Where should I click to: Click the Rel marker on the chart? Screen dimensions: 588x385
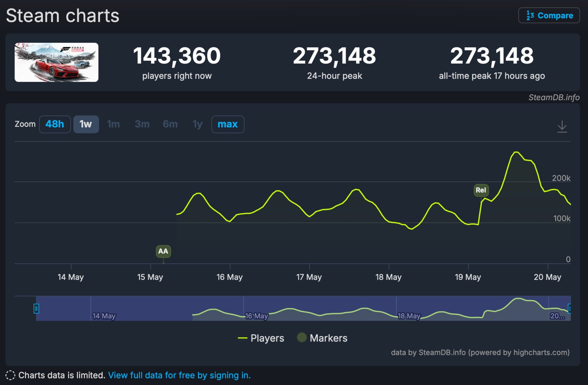click(481, 190)
